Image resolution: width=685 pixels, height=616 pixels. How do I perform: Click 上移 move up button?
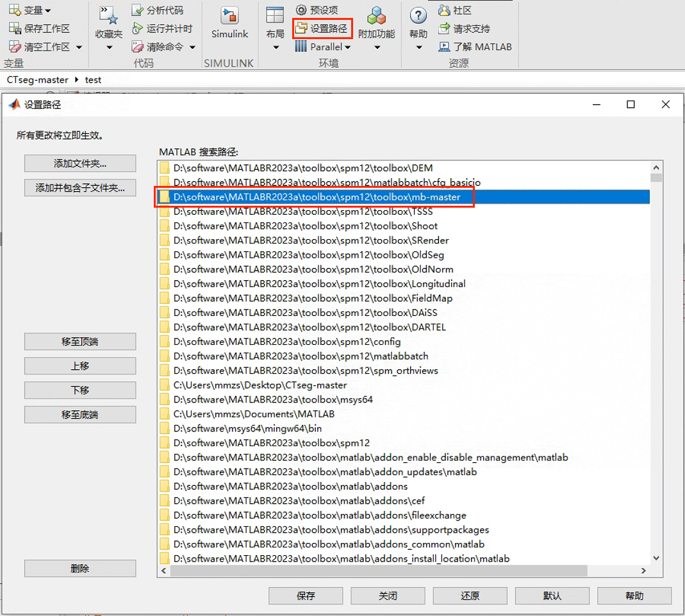[x=80, y=366]
